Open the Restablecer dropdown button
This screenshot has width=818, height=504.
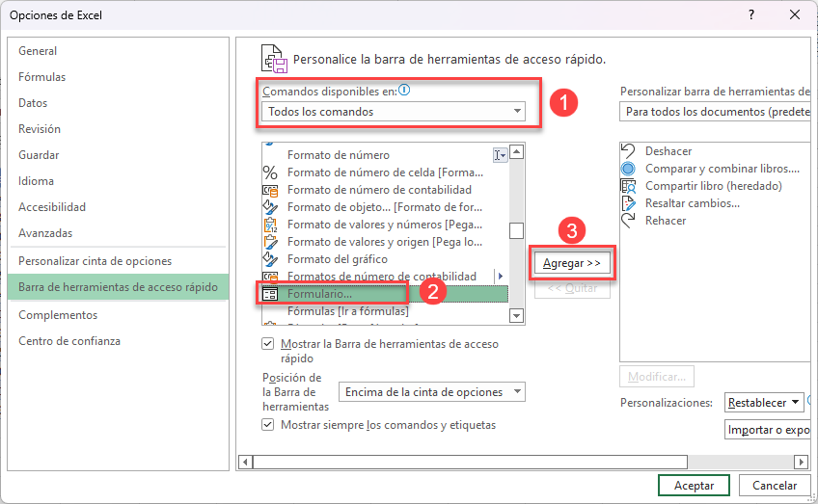pyautogui.click(x=764, y=403)
